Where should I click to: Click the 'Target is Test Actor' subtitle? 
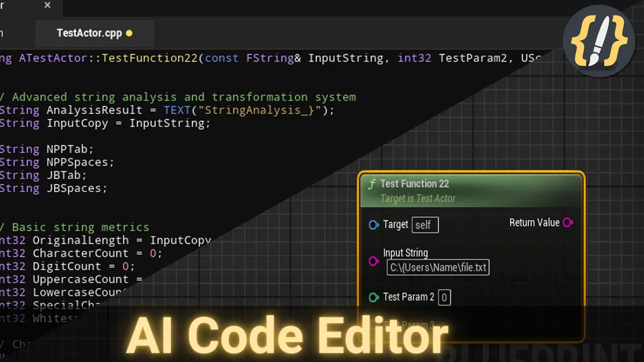tap(418, 198)
